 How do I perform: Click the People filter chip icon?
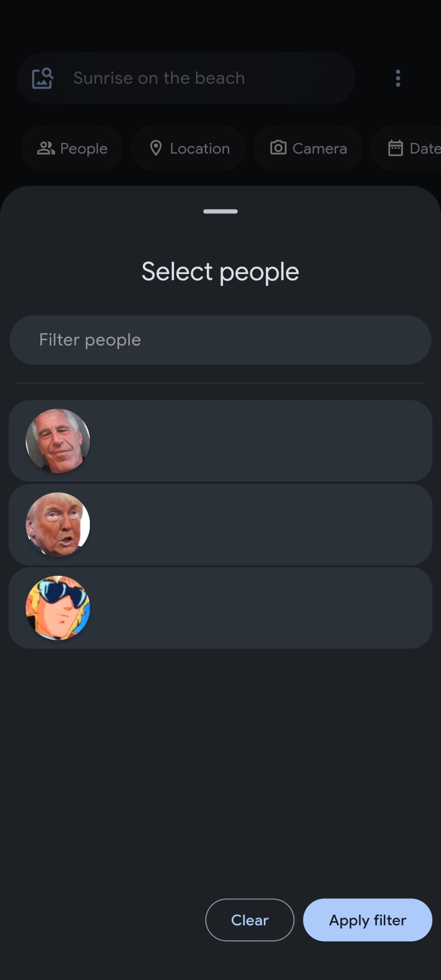click(45, 148)
